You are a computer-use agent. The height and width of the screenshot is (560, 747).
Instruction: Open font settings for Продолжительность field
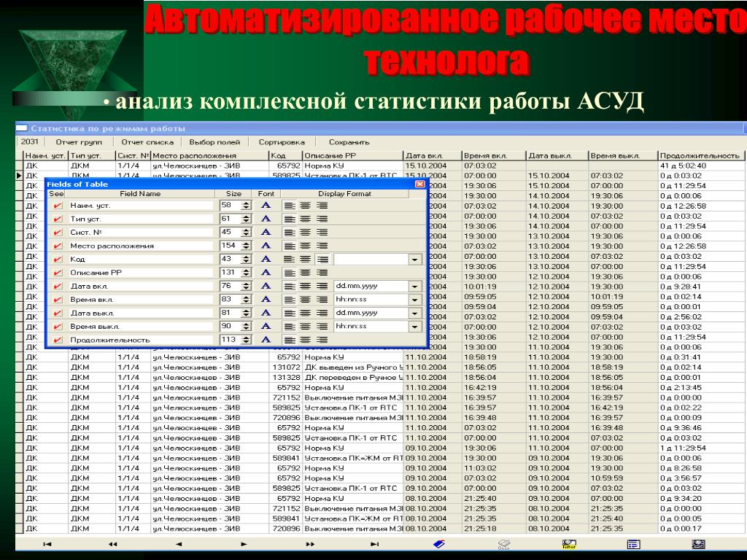[266, 340]
